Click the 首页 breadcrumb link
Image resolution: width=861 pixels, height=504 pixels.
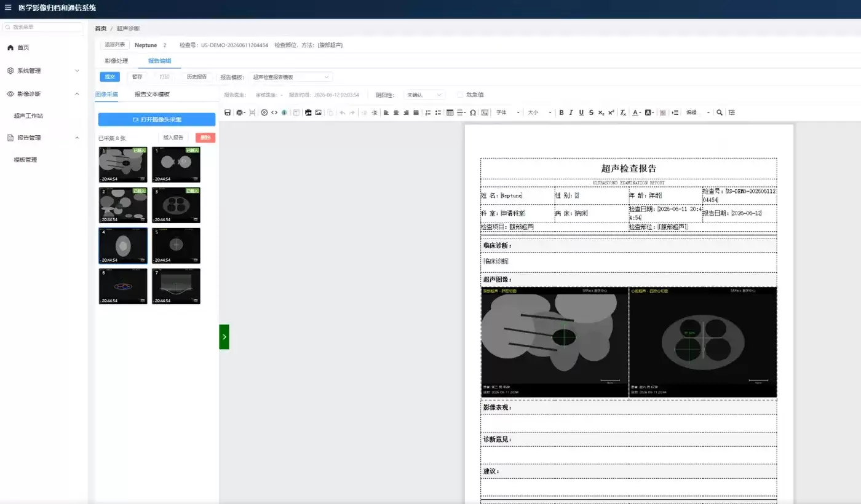pyautogui.click(x=101, y=28)
